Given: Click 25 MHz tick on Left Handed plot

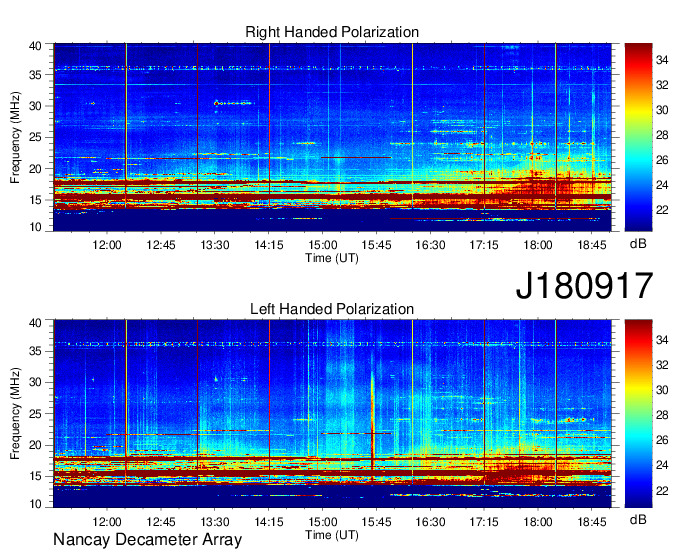Looking at the screenshot, I should [36, 414].
